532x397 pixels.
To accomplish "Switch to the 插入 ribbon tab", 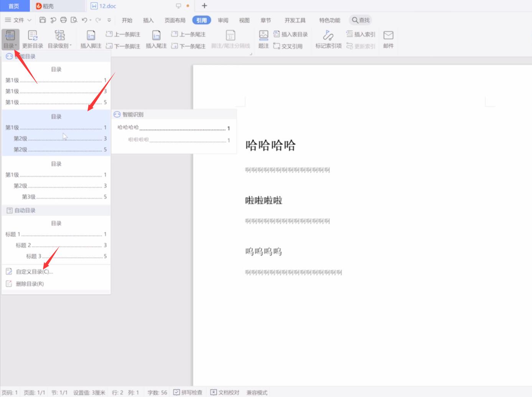I will 148,20.
